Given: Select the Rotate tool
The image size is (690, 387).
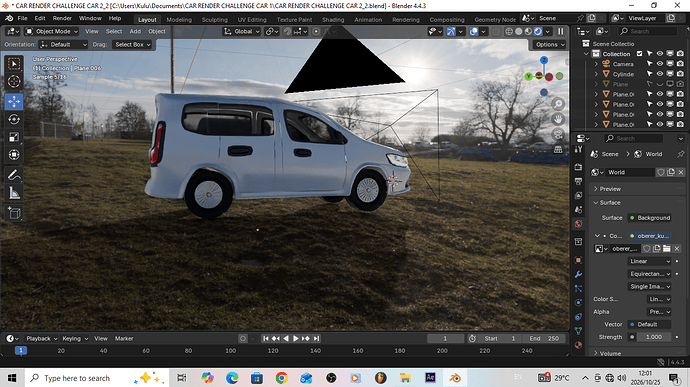Looking at the screenshot, I should point(14,119).
